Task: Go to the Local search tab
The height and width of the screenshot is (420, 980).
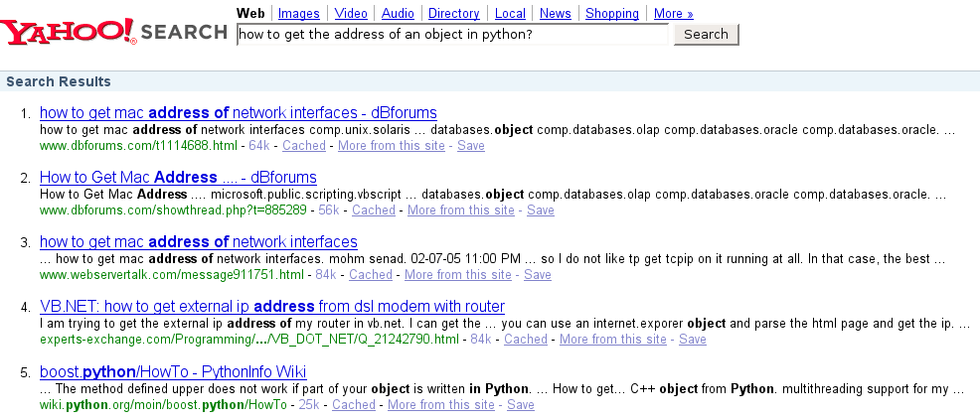Action: (x=510, y=14)
